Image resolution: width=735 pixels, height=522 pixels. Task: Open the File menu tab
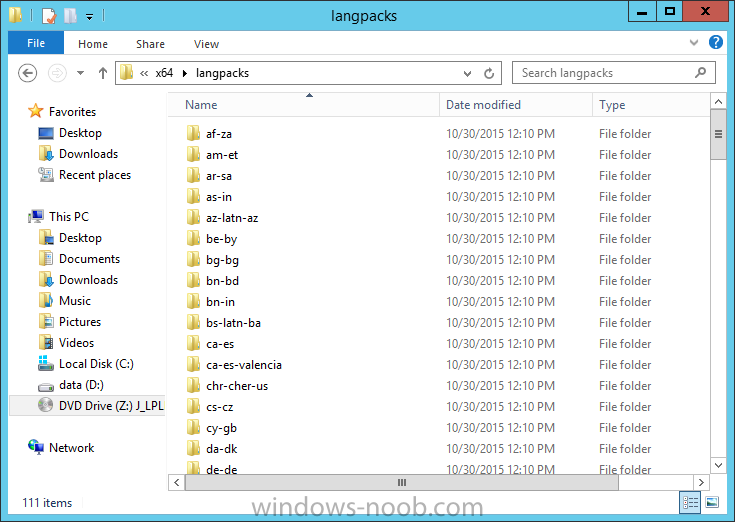(36, 43)
